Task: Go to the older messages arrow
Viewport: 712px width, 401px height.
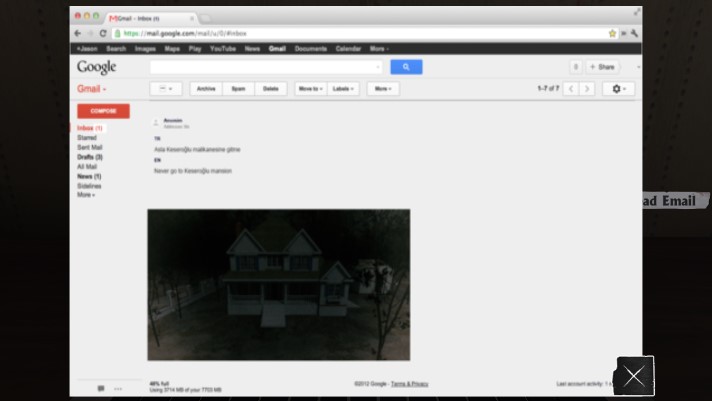Action: coord(587,89)
